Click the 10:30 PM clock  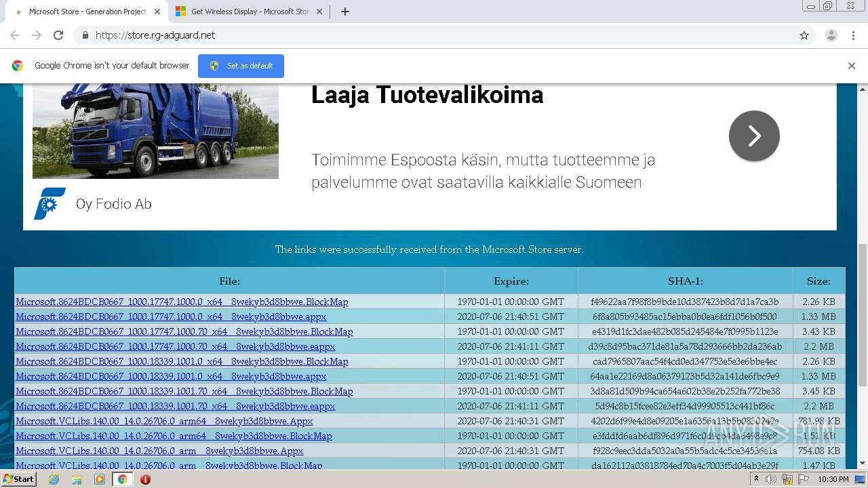tap(833, 479)
